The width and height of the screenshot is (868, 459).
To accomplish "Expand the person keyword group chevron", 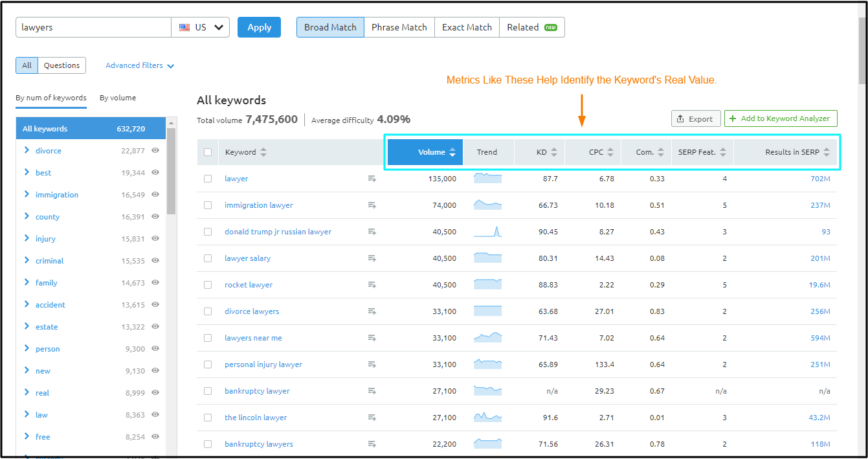I will pos(27,348).
